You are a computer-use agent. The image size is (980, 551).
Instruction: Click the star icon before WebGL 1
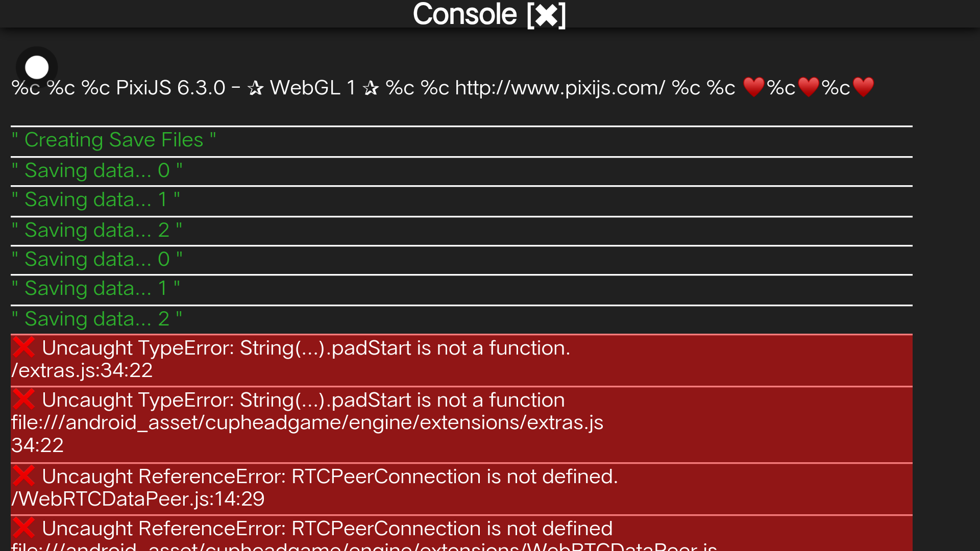pos(255,88)
